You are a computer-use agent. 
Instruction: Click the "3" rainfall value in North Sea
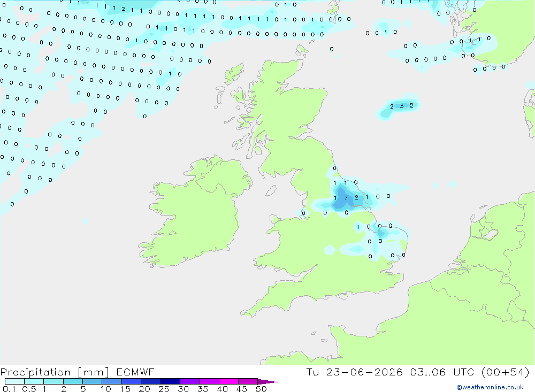(x=402, y=106)
